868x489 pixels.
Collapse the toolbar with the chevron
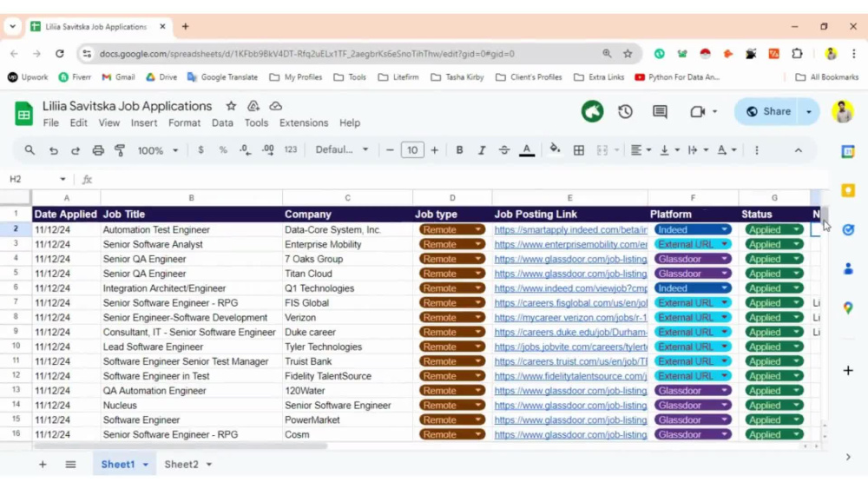coord(798,150)
